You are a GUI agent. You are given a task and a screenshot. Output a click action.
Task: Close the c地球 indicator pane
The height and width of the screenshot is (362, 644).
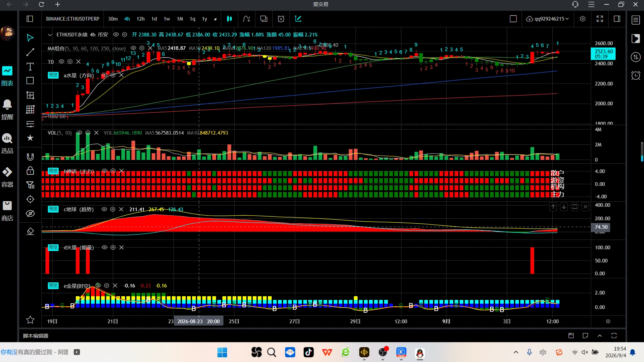tap(585, 207)
